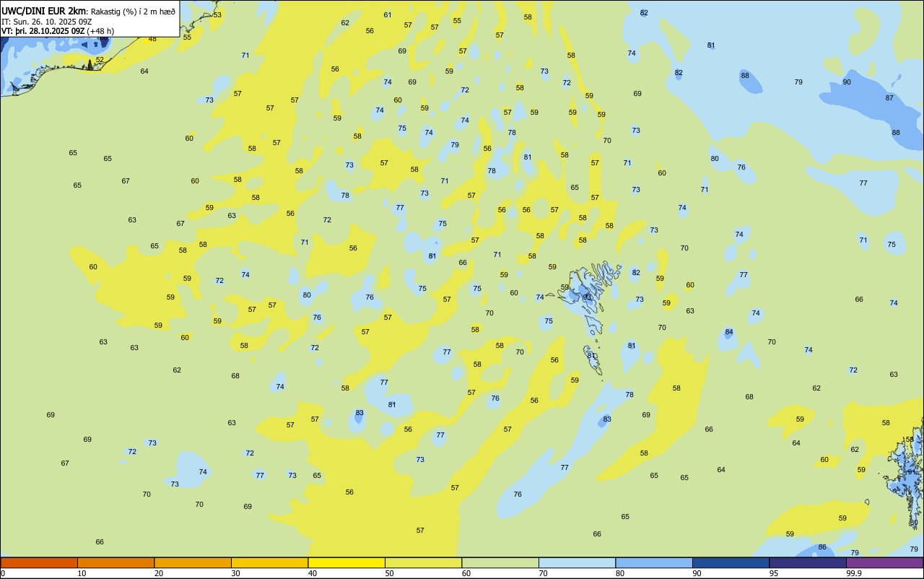Select the 30–40 amber legend segment
This screenshot has height=579, width=924.
pyautogui.click(x=269, y=562)
